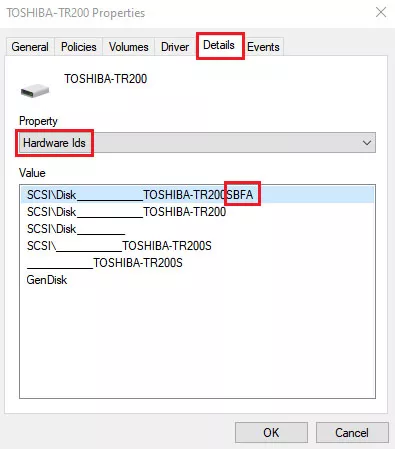This screenshot has height=449, width=395.
Task: Confirm with the OK button
Action: pyautogui.click(x=271, y=433)
